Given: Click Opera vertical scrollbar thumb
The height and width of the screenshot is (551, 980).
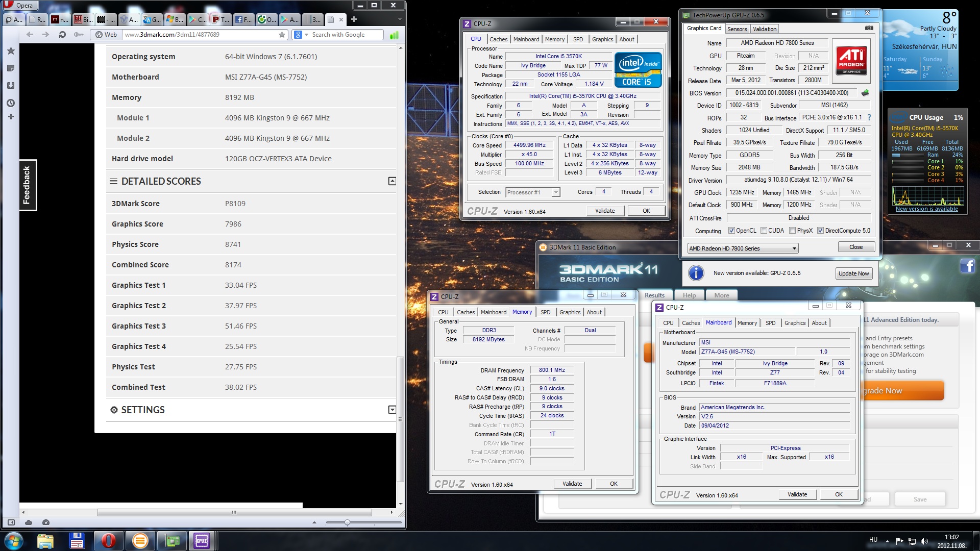Looking at the screenshot, I should 400,419.
